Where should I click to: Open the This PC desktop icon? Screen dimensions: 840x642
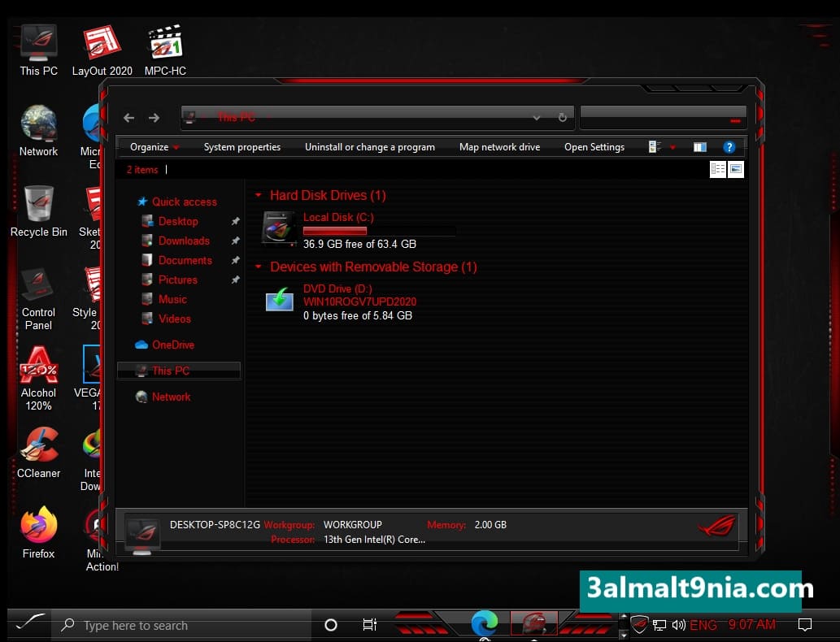[x=38, y=50]
